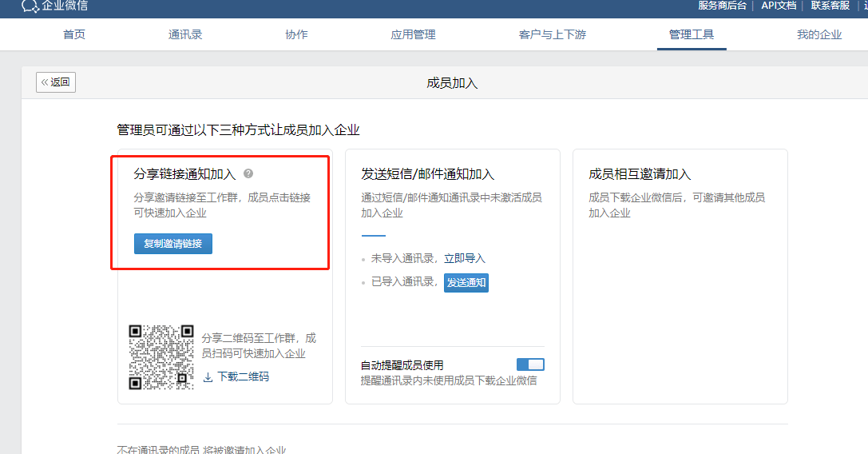The width and height of the screenshot is (868, 454).
Task: Click the 返回 back button
Action: [x=56, y=82]
